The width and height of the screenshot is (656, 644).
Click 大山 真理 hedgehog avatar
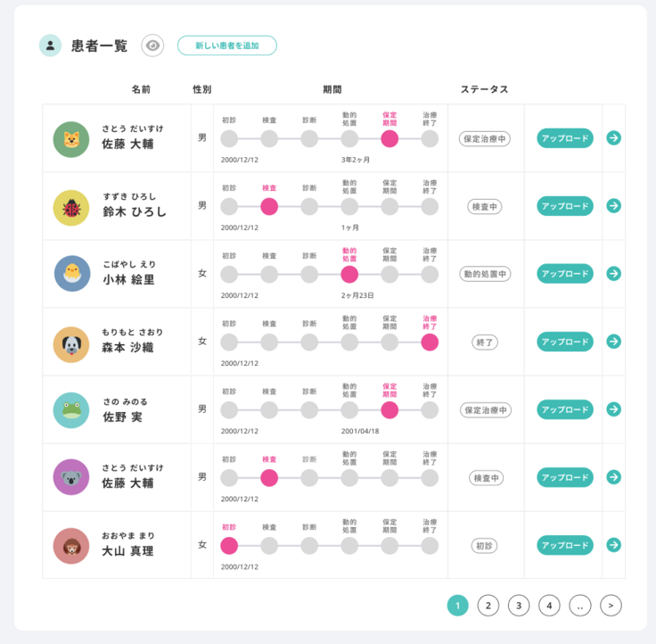click(71, 546)
